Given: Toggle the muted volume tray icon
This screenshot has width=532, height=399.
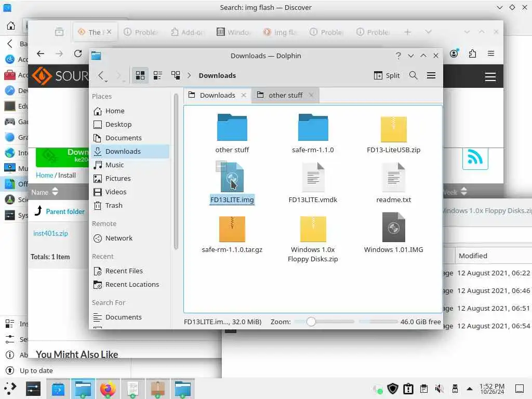Looking at the screenshot, I should [x=440, y=389].
